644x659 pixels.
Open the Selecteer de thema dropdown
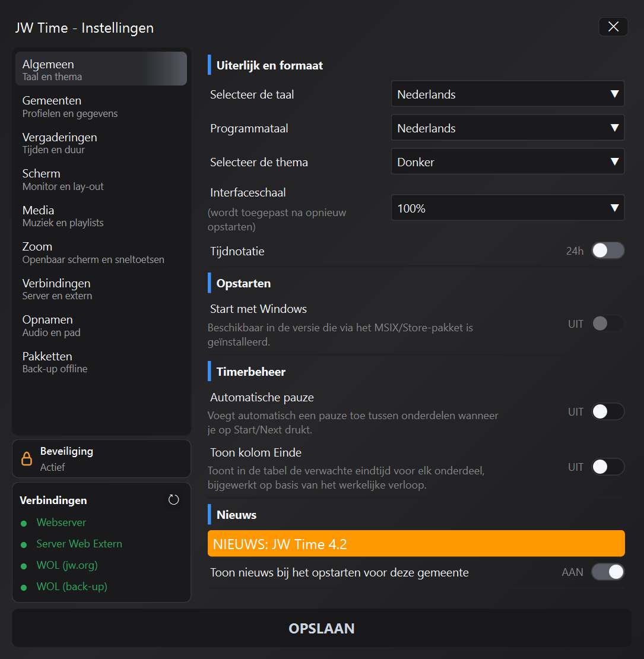[507, 161]
